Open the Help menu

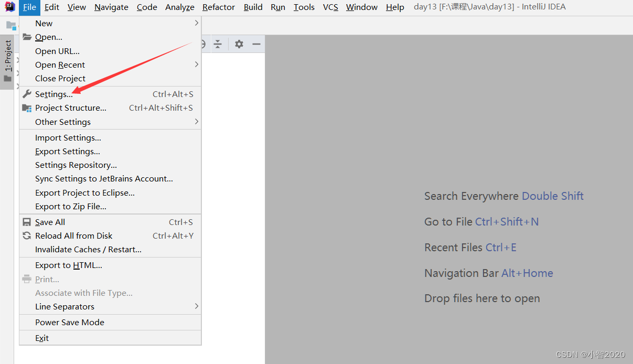pyautogui.click(x=395, y=7)
